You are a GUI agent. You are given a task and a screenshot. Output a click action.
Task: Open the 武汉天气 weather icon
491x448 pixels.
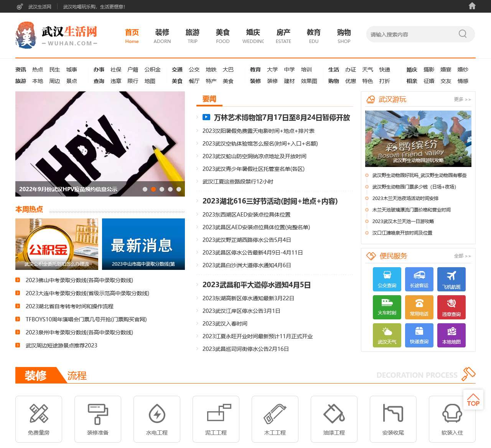coord(387,335)
